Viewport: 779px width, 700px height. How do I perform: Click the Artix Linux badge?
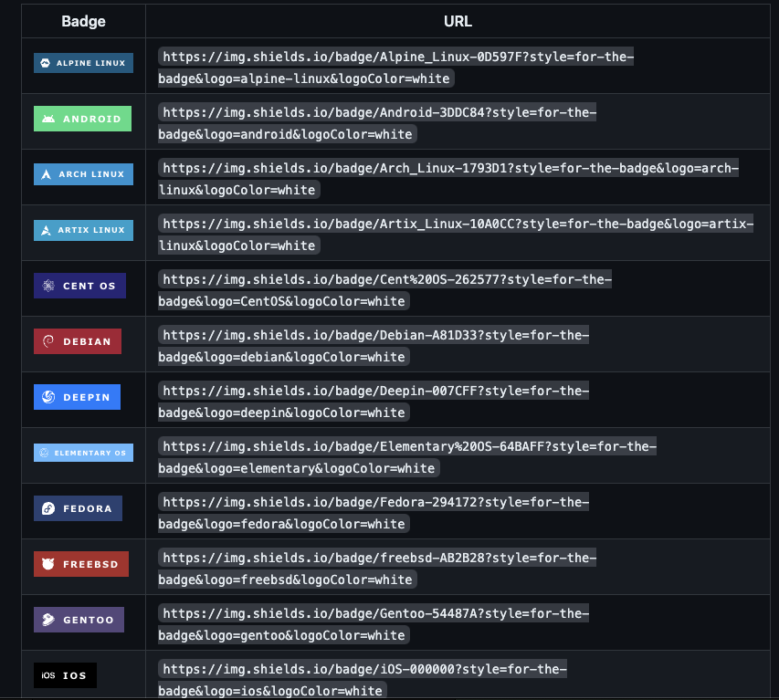[x=83, y=230]
